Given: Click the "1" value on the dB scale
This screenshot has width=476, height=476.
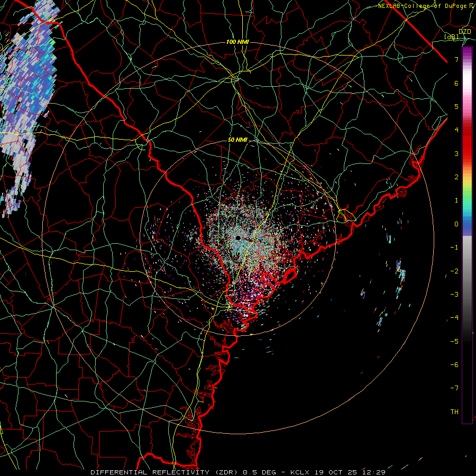Looking at the screenshot, I should click(456, 200).
